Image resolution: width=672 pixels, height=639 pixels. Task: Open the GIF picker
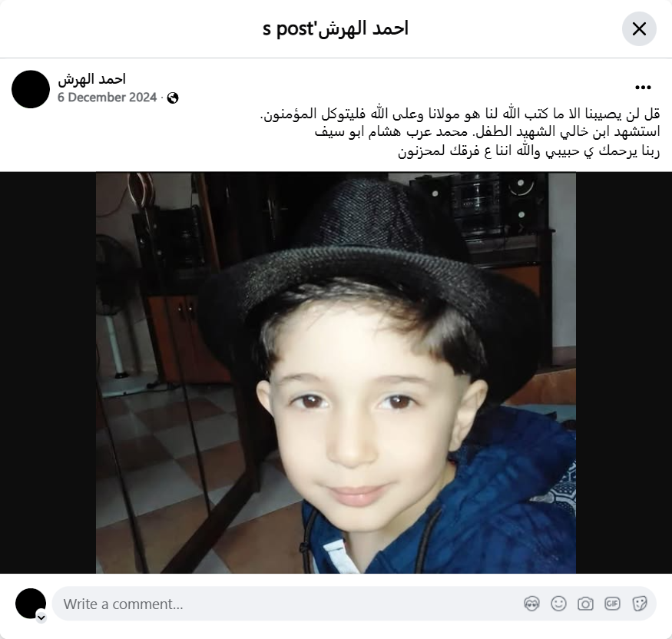pyautogui.click(x=612, y=604)
